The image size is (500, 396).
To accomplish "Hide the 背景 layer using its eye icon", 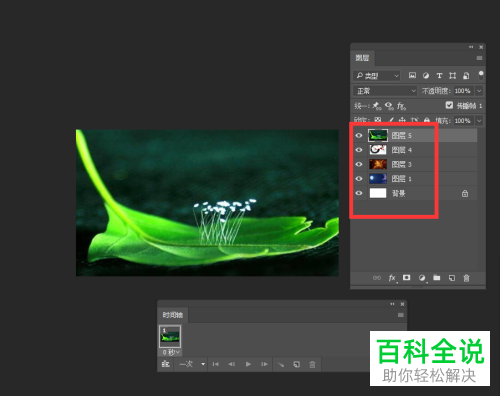I will pos(359,193).
